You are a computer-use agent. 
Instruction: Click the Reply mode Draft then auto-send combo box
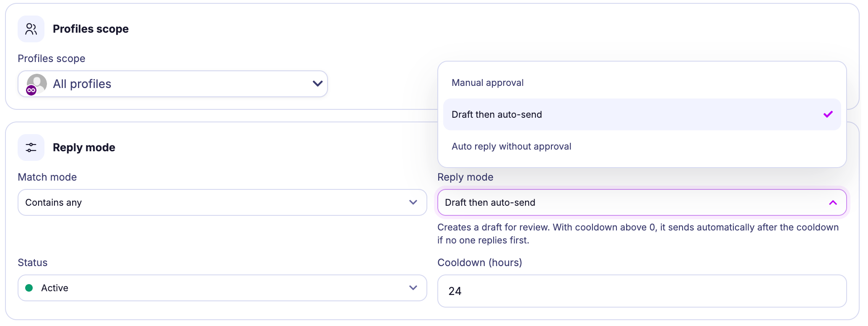coord(642,202)
